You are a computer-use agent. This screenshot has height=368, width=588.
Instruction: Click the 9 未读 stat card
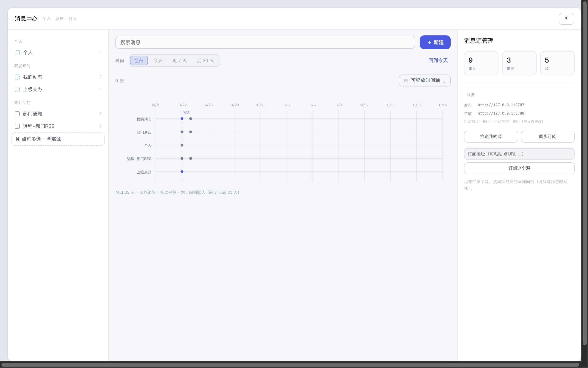481,63
